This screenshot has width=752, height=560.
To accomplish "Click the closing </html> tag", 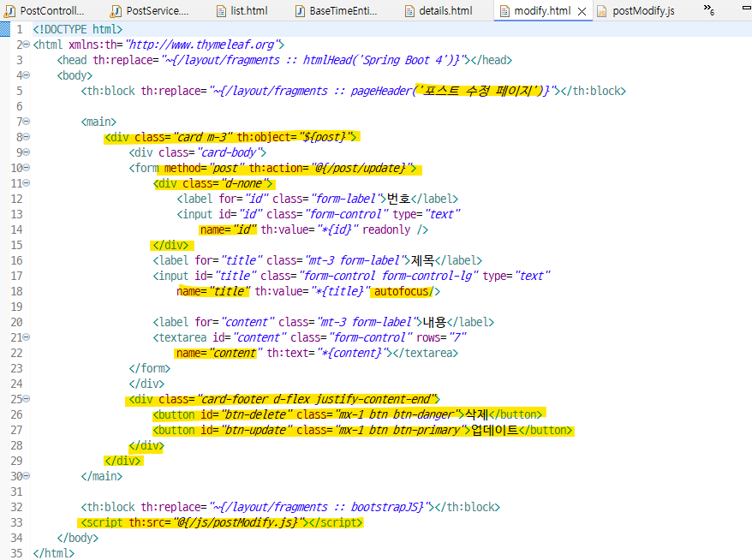I will coord(53,553).
